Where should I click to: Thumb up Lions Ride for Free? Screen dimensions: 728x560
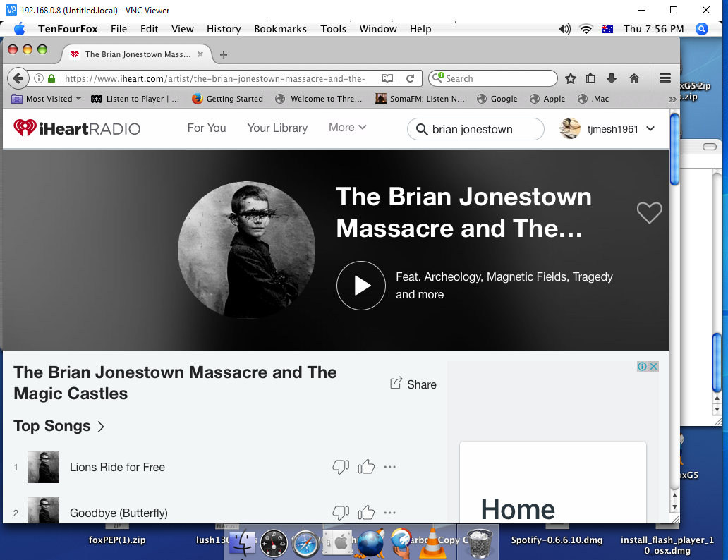click(x=366, y=467)
